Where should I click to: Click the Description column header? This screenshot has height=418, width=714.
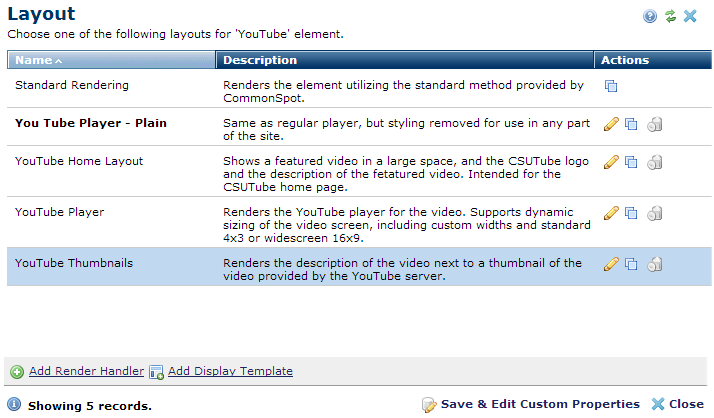click(x=260, y=60)
